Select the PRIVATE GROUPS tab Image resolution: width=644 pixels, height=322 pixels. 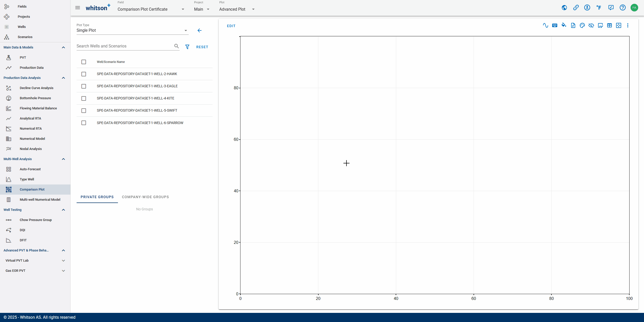(x=97, y=197)
